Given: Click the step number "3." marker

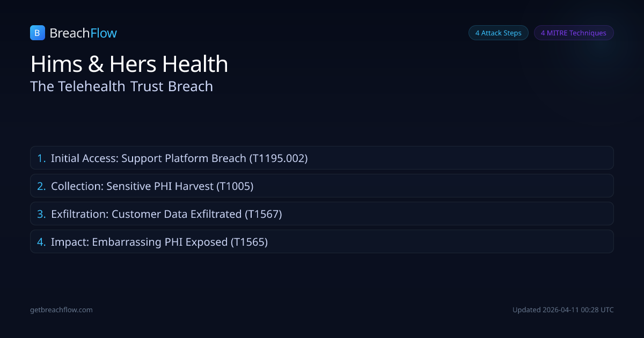Looking at the screenshot, I should [41, 214].
